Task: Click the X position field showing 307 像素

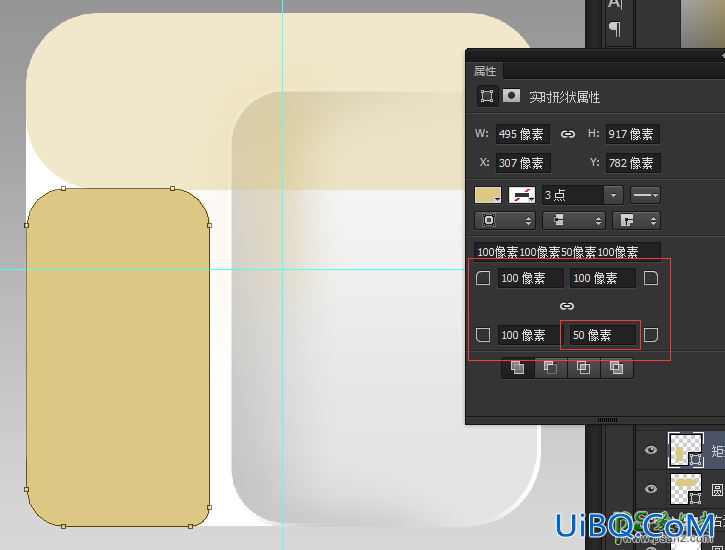Action: 523,163
